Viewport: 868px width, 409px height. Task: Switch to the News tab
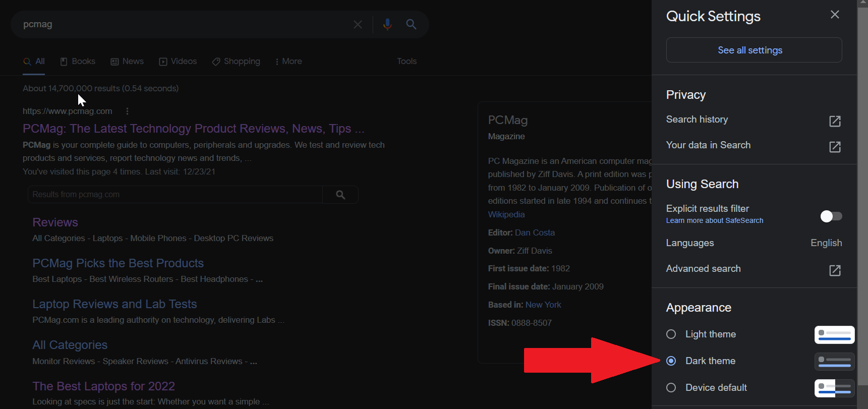point(127,62)
